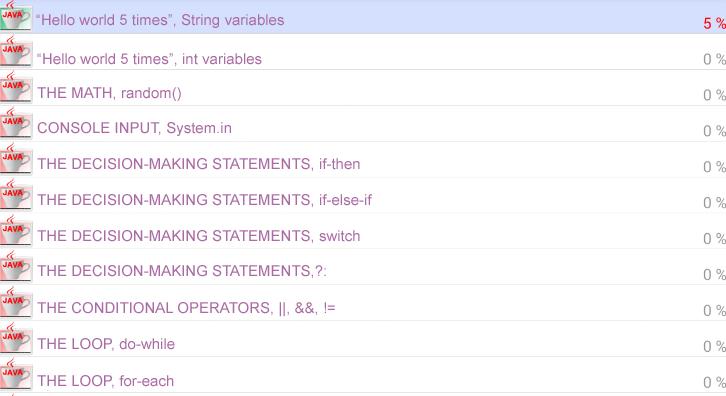Click Java icon for if-then lesson
This screenshot has width=726, height=396.
tap(16, 160)
